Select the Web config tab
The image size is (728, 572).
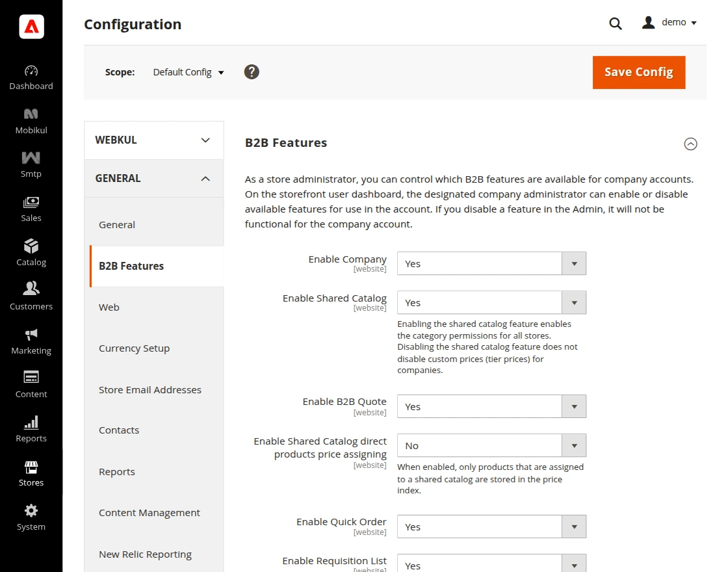109,307
